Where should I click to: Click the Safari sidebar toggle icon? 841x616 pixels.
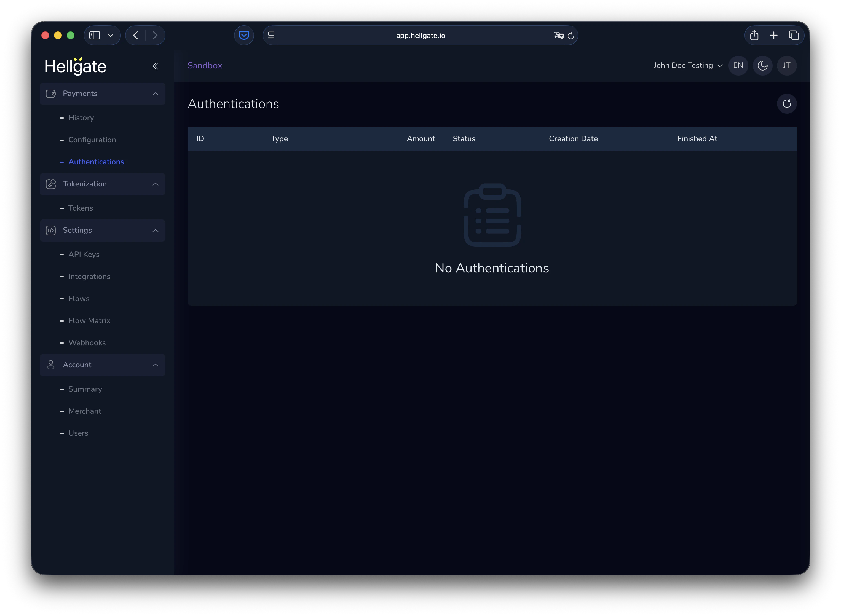tap(95, 35)
